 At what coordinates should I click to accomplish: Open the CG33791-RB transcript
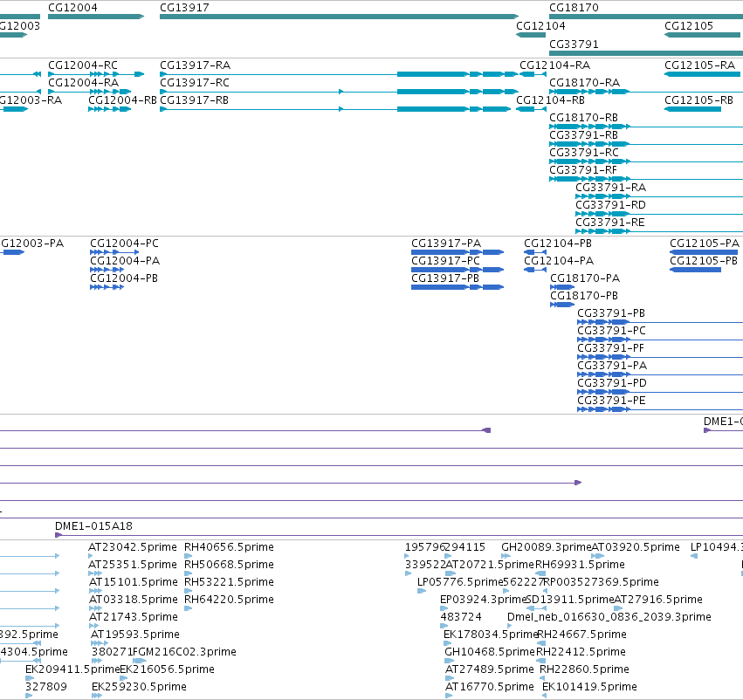pos(584,135)
